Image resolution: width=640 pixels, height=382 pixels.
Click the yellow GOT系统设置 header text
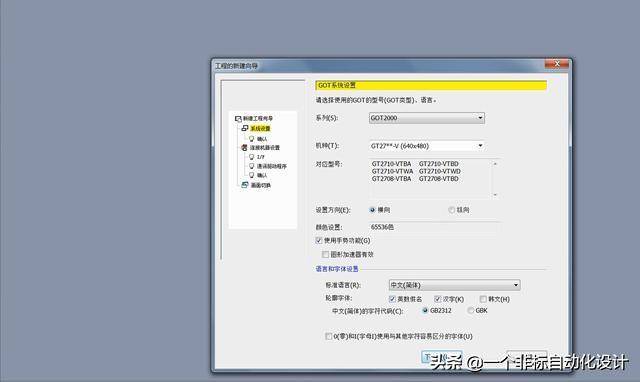coord(337,85)
